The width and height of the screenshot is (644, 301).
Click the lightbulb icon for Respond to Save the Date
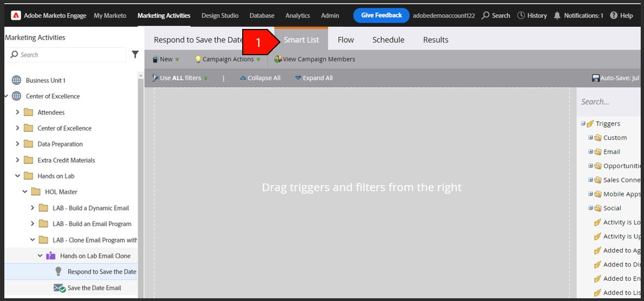click(58, 272)
